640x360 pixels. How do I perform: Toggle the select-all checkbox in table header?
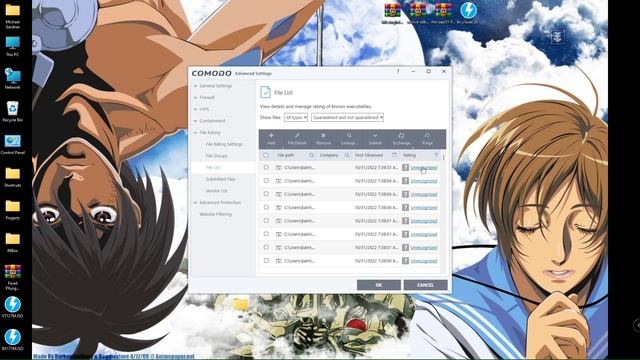[x=266, y=155]
